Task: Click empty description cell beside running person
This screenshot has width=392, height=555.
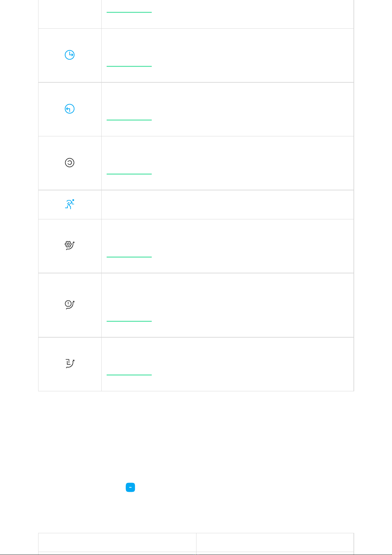Action: click(227, 205)
